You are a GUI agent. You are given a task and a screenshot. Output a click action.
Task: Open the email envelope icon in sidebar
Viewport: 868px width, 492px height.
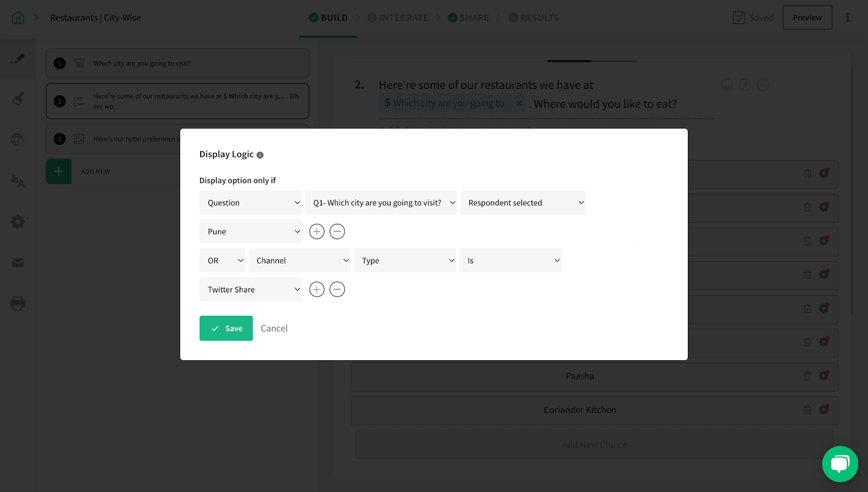pyautogui.click(x=18, y=263)
